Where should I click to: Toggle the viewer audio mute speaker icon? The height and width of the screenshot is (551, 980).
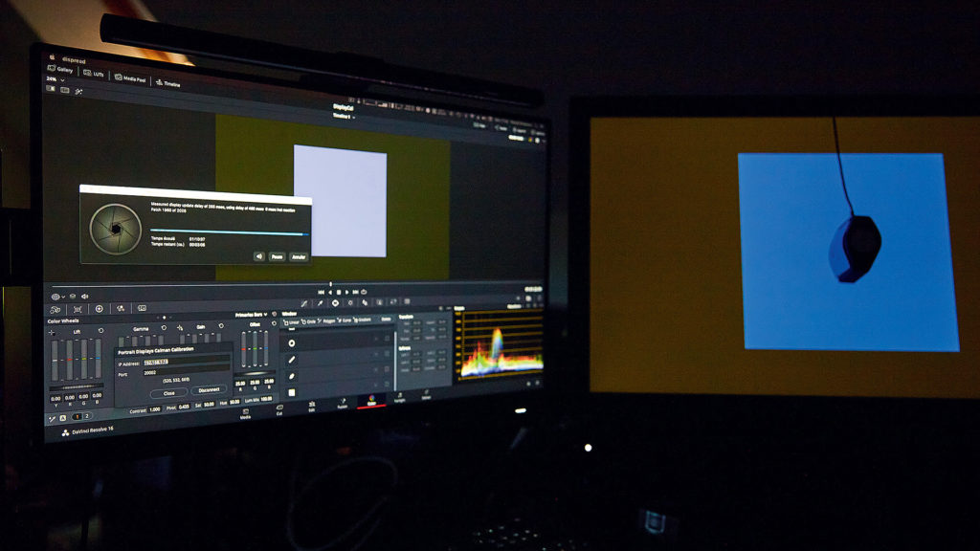point(84,297)
